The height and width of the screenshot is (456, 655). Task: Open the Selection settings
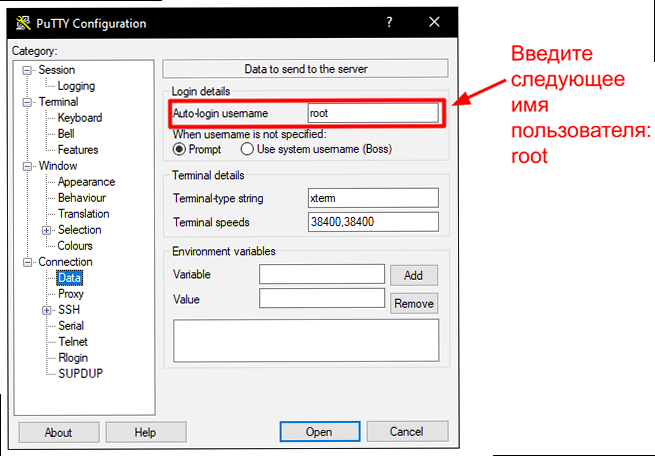pos(79,230)
